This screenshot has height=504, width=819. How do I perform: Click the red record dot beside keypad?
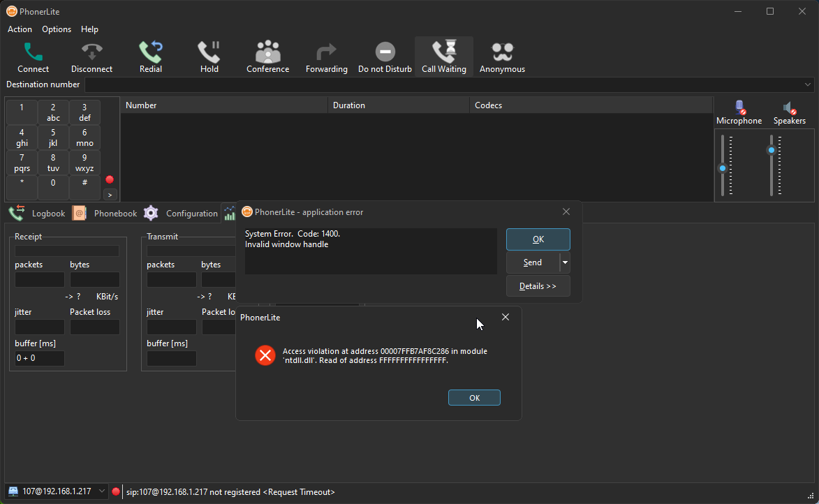coord(110,180)
